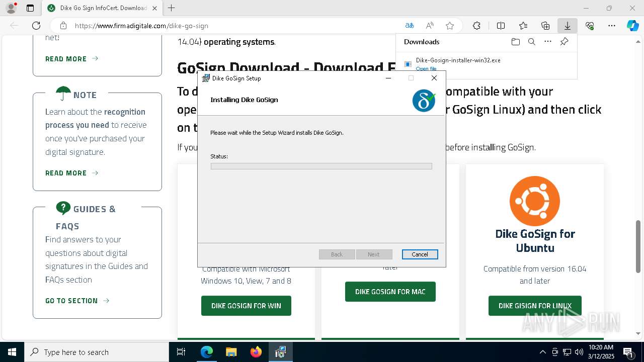This screenshot has height=362, width=644.
Task: Open the volume control icon
Action: coord(579,352)
